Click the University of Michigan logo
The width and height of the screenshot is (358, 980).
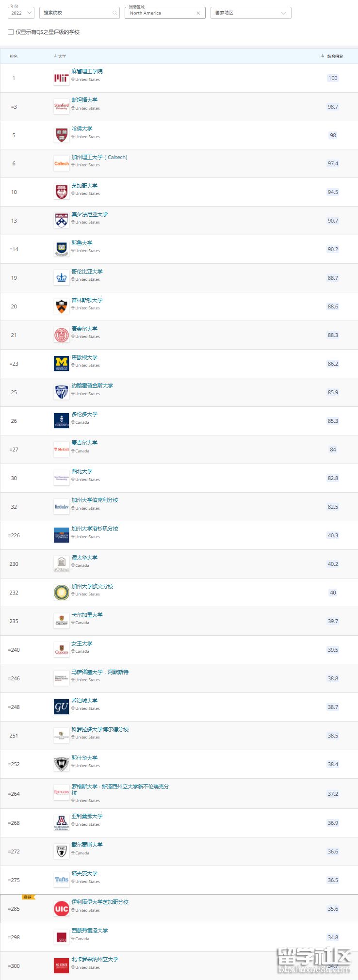click(61, 364)
